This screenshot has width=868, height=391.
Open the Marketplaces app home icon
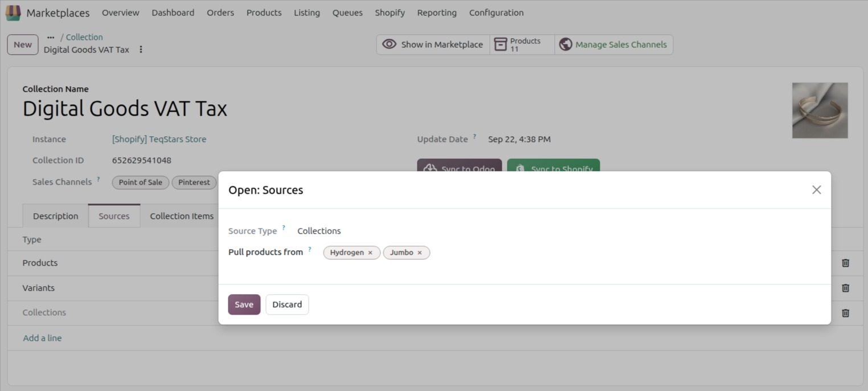pyautogui.click(x=13, y=13)
